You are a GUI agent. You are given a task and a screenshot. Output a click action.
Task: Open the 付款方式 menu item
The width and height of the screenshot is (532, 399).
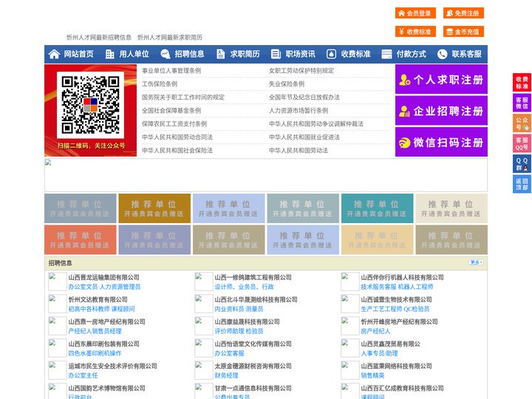[x=412, y=54]
